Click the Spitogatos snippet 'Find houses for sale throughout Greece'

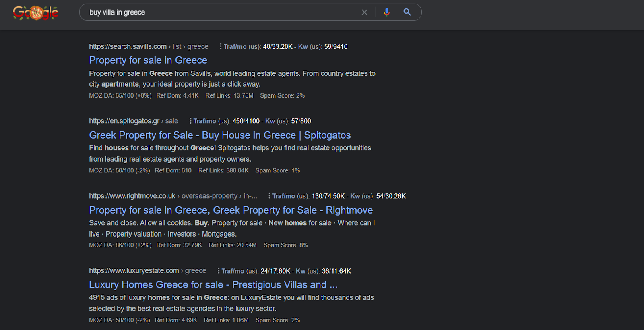click(x=230, y=154)
